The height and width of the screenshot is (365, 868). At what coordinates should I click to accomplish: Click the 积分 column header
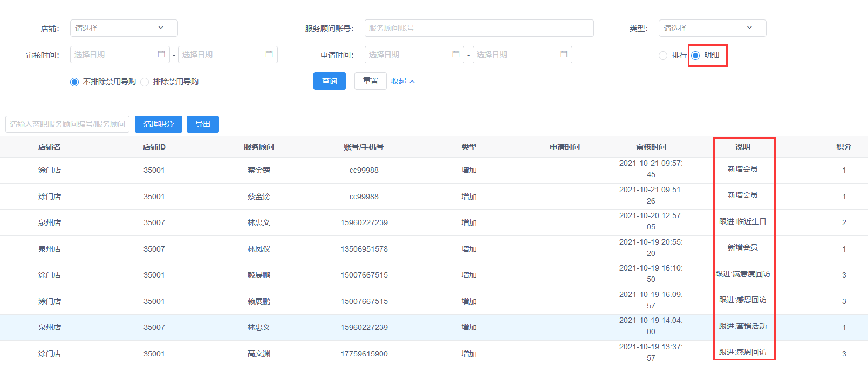844,147
